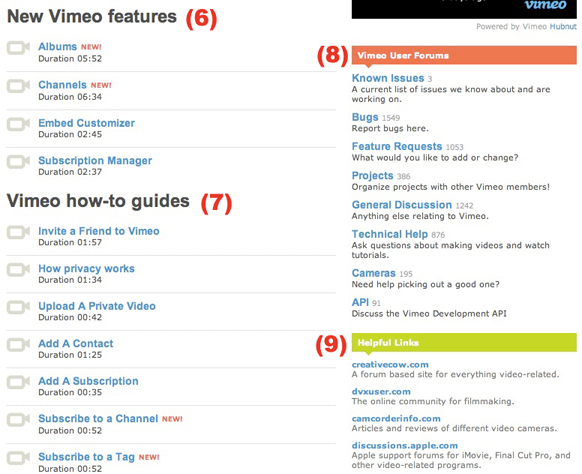Click the camera icon beside Add A Subscription
The height and width of the screenshot is (474, 582).
tap(18, 382)
